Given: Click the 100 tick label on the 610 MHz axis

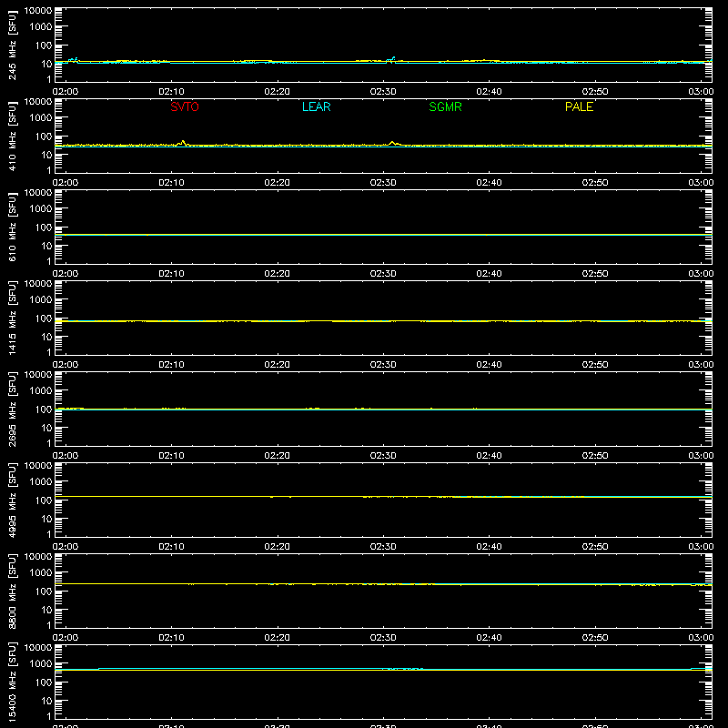Looking at the screenshot, I should [x=44, y=227].
